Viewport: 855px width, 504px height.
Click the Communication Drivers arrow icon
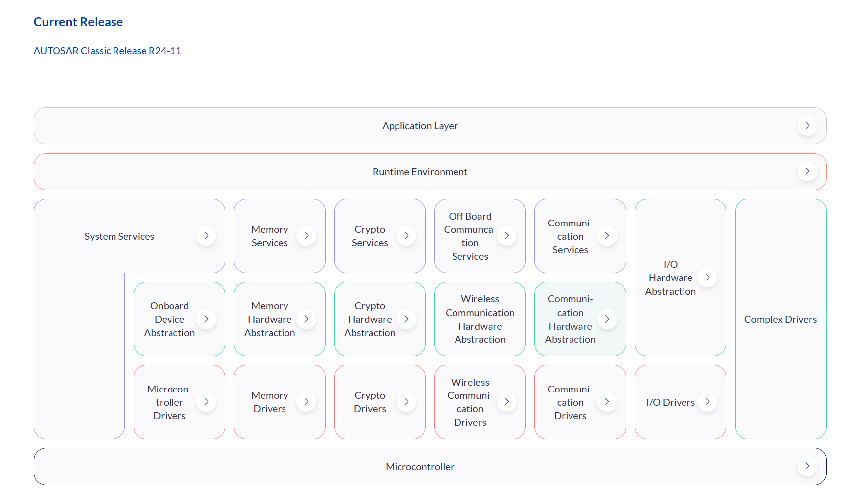click(607, 402)
